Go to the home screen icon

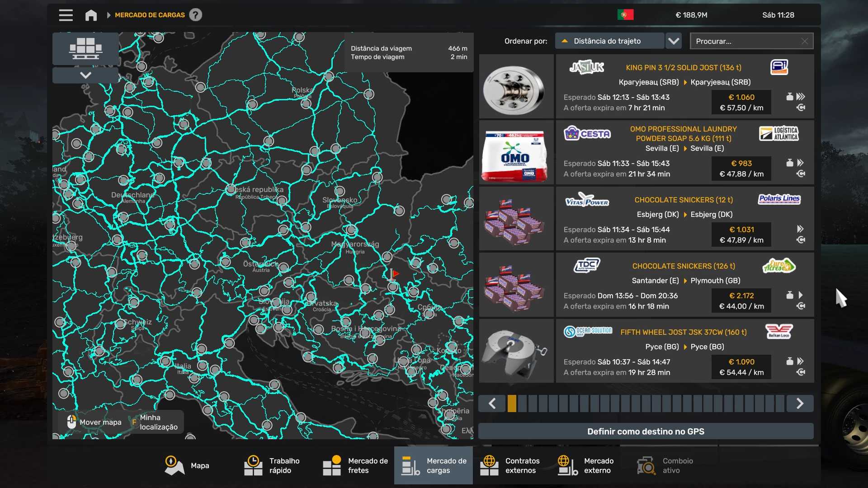[x=91, y=15]
